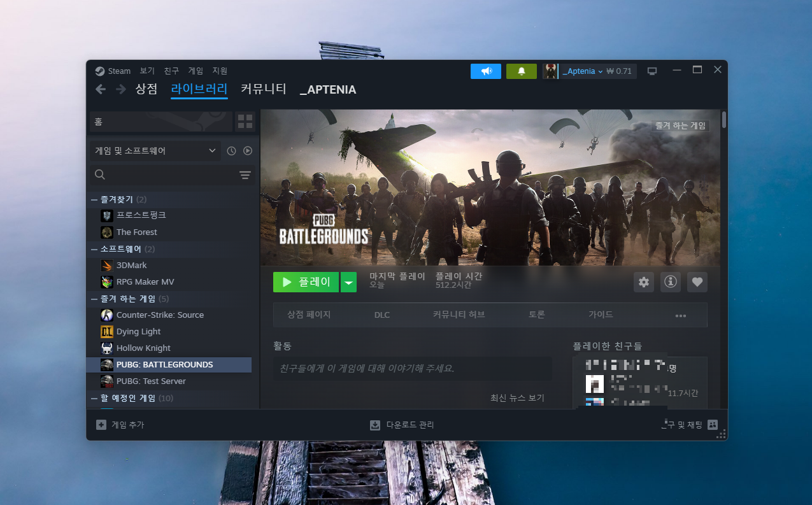Open the _Aptenia account dropdown
This screenshot has height=505, width=812.
coord(582,71)
